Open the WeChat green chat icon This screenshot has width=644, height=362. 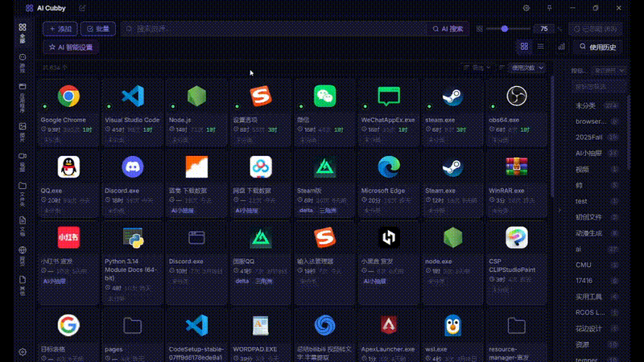[325, 96]
